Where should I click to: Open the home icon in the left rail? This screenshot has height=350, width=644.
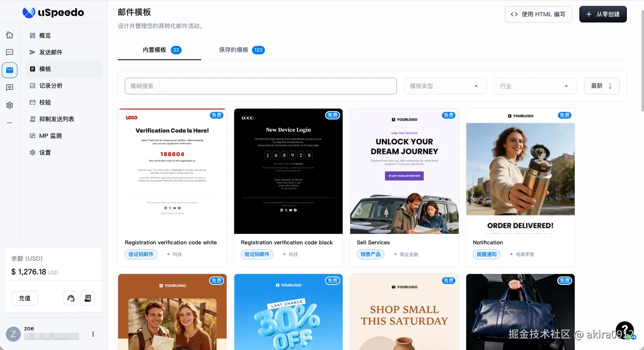[10, 35]
